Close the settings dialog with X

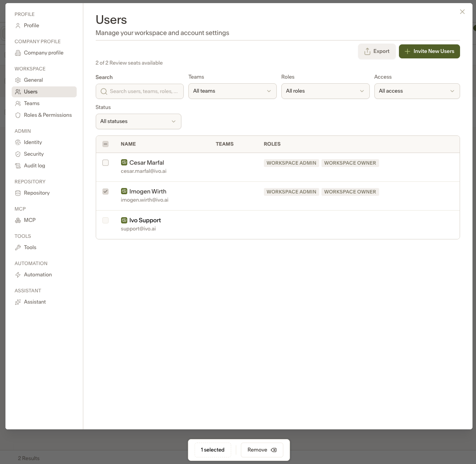coord(462,12)
